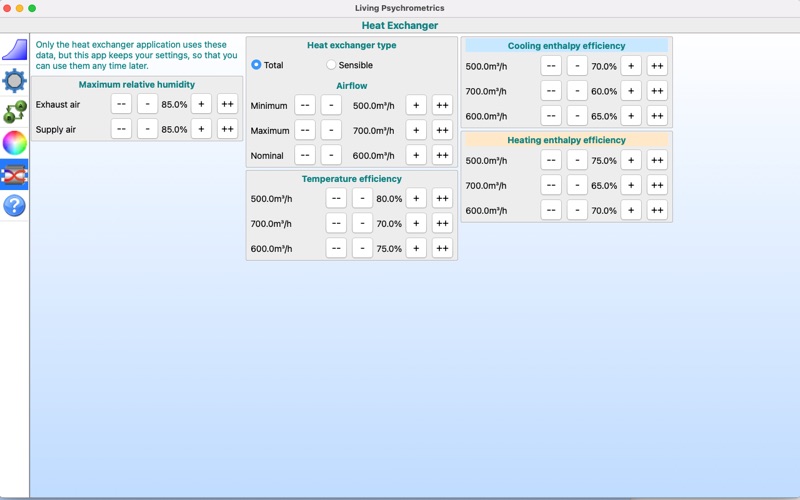Screen dimensions: 800x500
Task: Click the Exhaust air 85.0% value
Action: tap(174, 105)
